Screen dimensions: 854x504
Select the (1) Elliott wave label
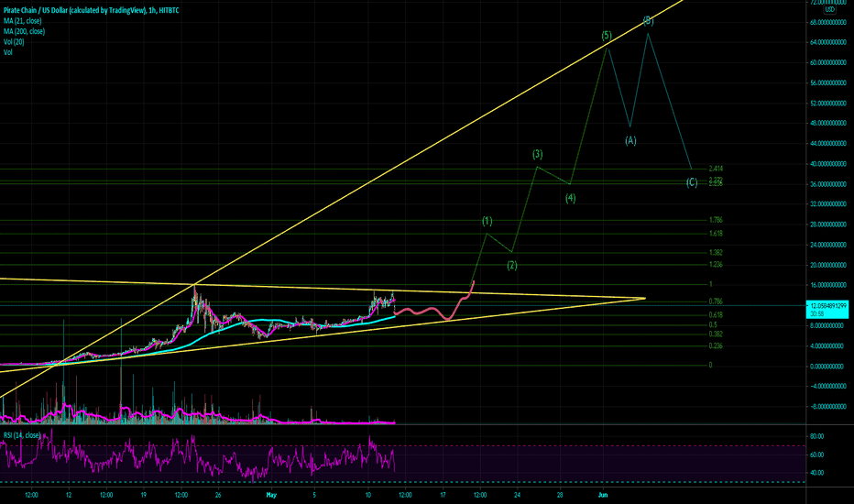(x=487, y=221)
